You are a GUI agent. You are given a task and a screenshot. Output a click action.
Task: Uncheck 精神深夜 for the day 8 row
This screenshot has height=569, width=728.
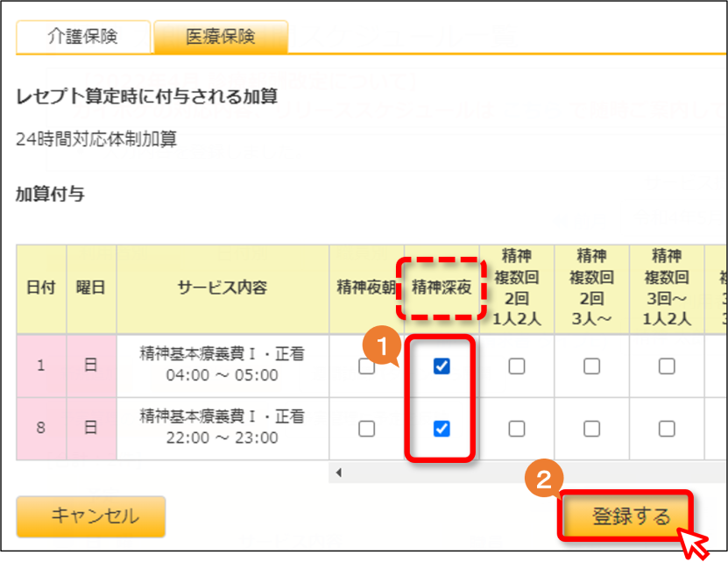click(x=442, y=428)
